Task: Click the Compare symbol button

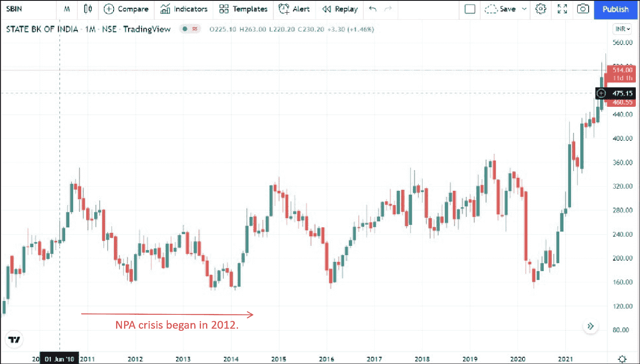Action: coord(126,9)
